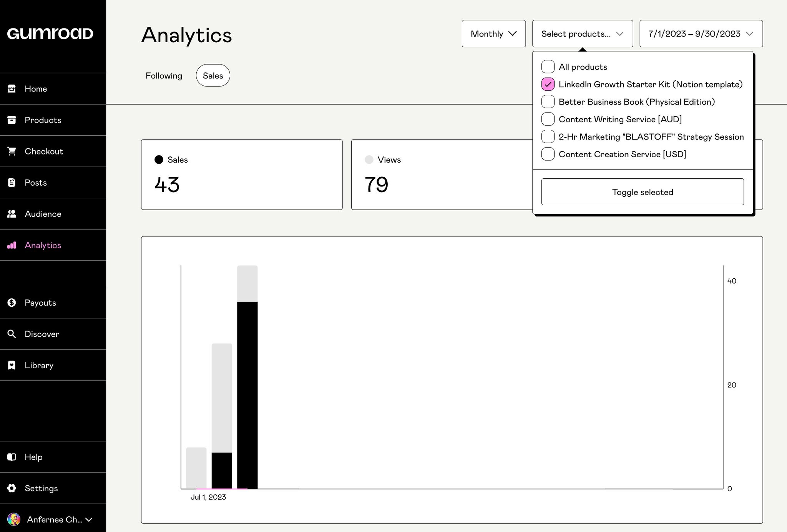This screenshot has height=532, width=787.
Task: Collapse the Select products dropdown
Action: 583,34
